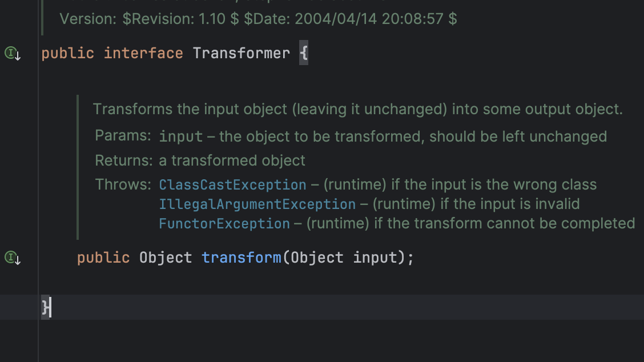Viewport: 644px width, 362px height.
Task: Click the closing brace on the last line
Action: click(45, 307)
